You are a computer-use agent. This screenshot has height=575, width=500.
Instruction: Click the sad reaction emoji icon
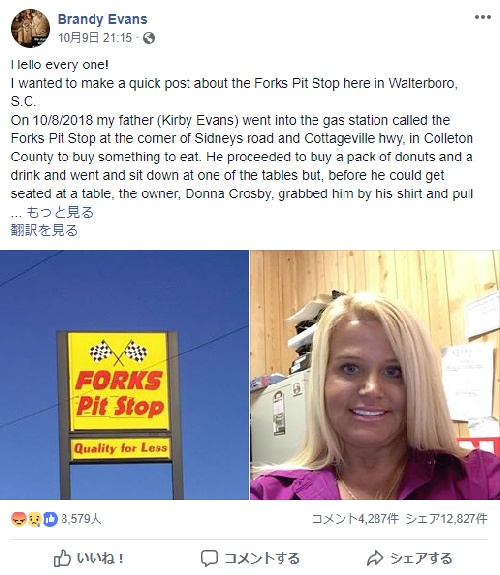(34, 519)
